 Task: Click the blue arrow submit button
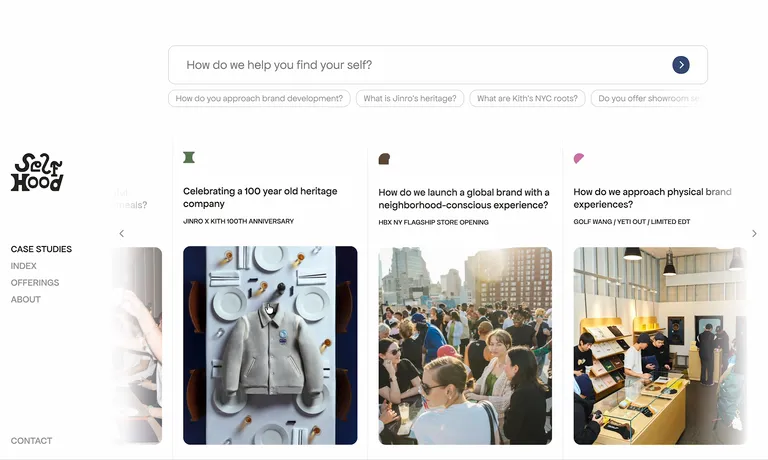681,65
